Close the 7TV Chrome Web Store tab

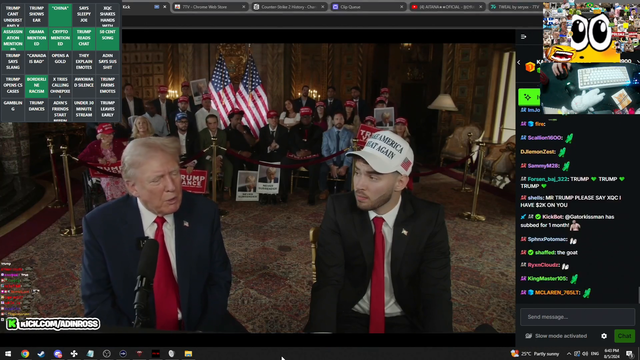pos(244,7)
